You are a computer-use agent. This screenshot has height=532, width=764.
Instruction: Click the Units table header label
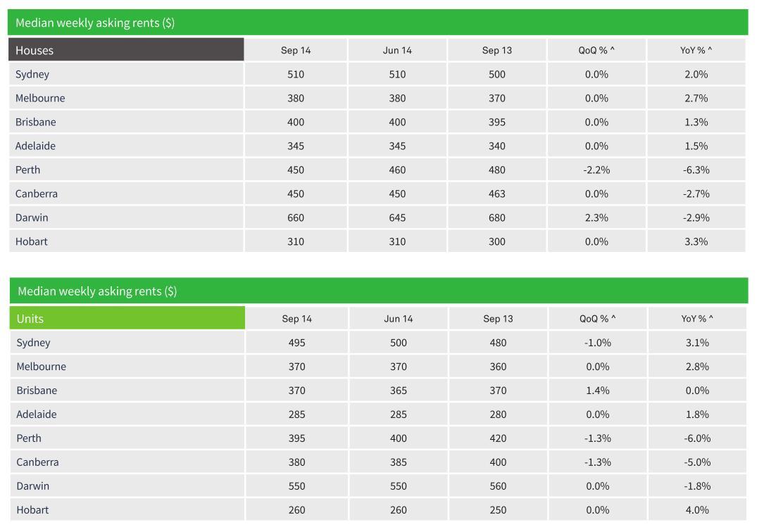pyautogui.click(x=30, y=319)
